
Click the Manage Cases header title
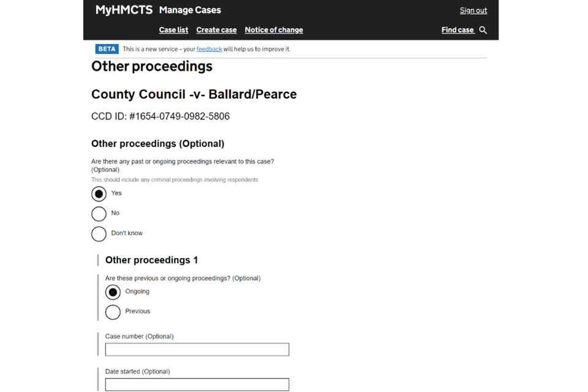pyautogui.click(x=190, y=10)
